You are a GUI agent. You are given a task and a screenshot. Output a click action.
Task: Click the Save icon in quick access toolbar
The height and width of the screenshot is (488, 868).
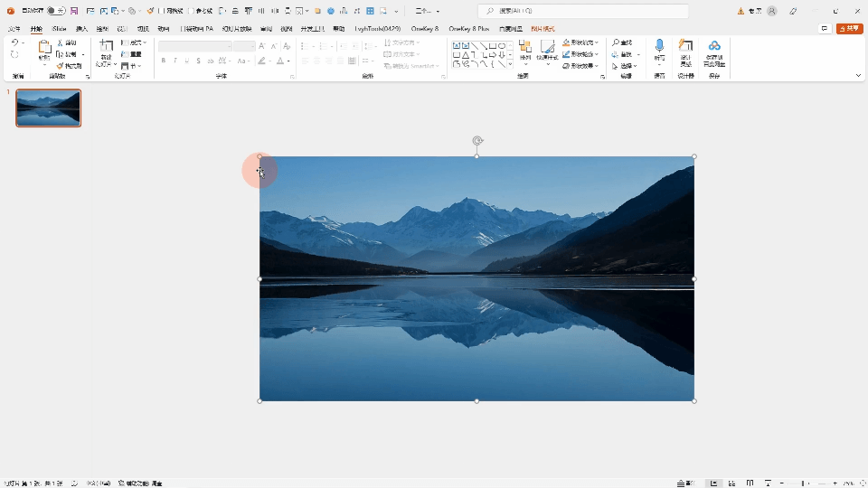click(74, 11)
